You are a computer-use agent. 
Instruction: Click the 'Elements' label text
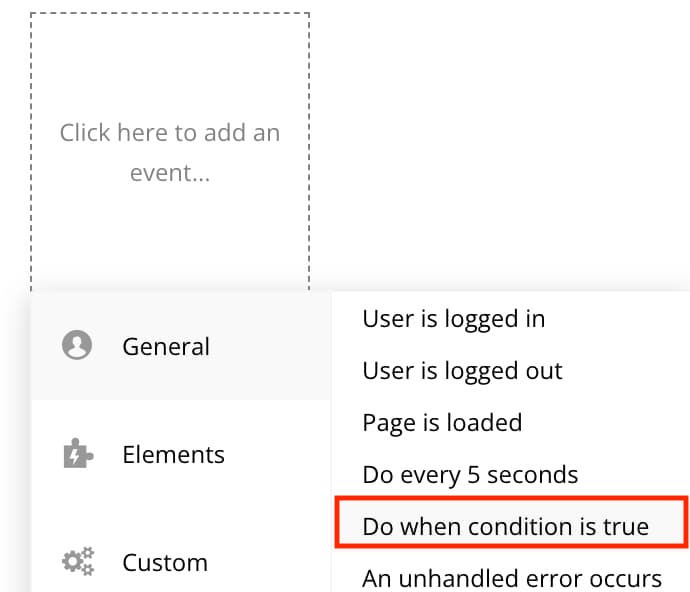click(x=173, y=455)
